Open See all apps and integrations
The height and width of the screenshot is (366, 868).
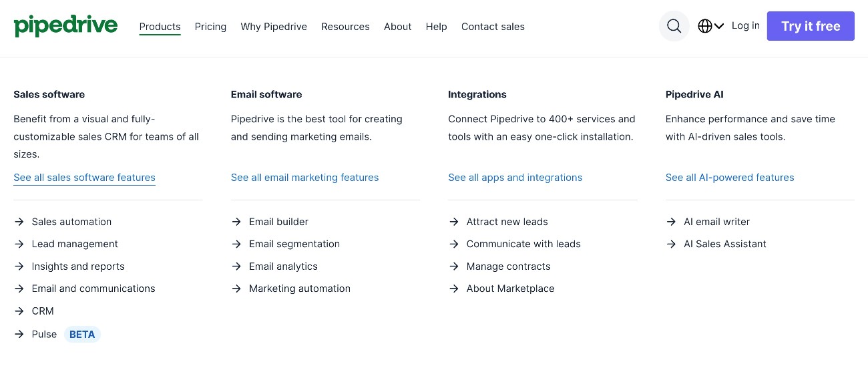click(x=515, y=178)
